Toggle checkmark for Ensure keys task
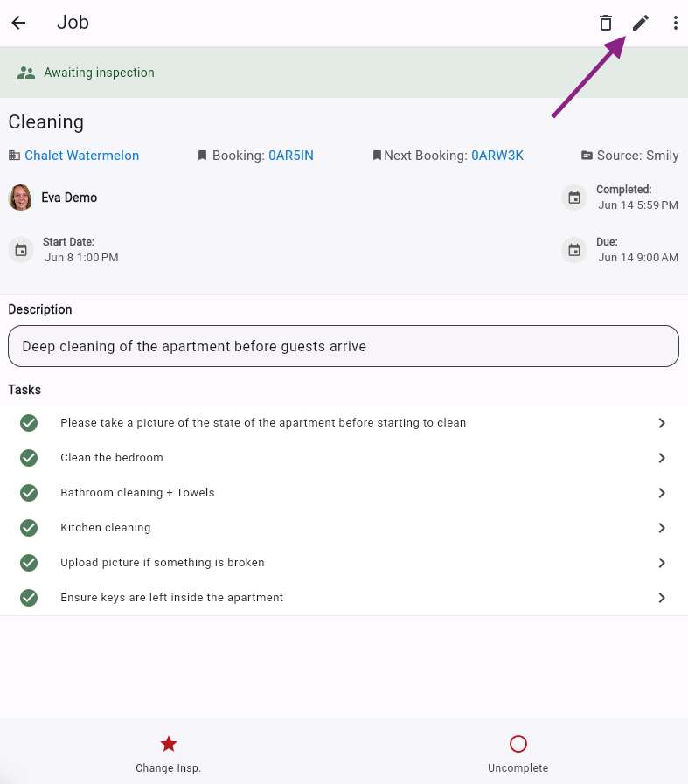This screenshot has height=784, width=688. coord(29,598)
